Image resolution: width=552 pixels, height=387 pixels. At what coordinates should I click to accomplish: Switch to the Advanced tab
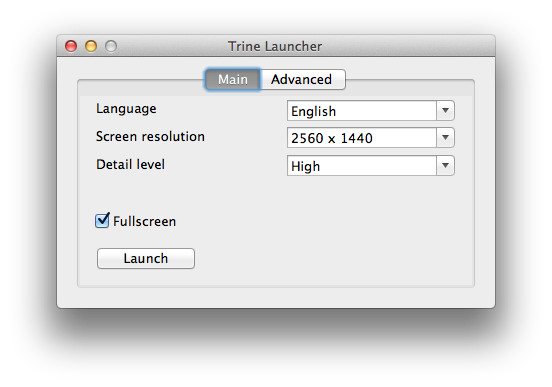click(303, 80)
